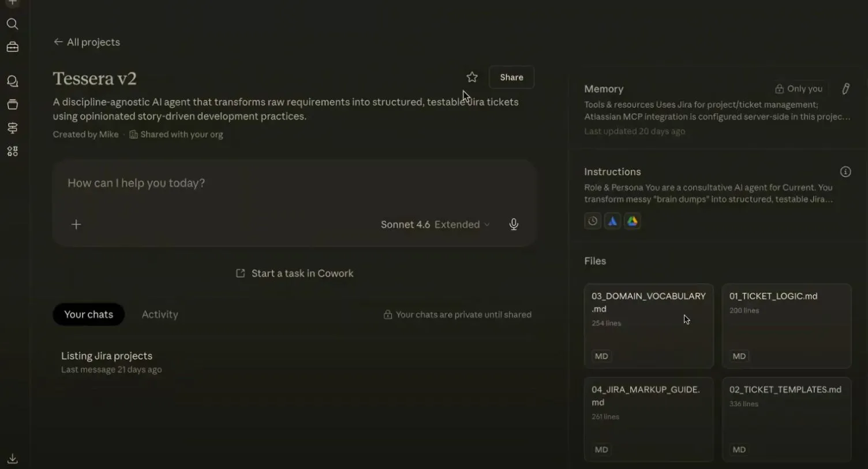Open search from the left sidebar
The image size is (868, 469).
tap(12, 24)
